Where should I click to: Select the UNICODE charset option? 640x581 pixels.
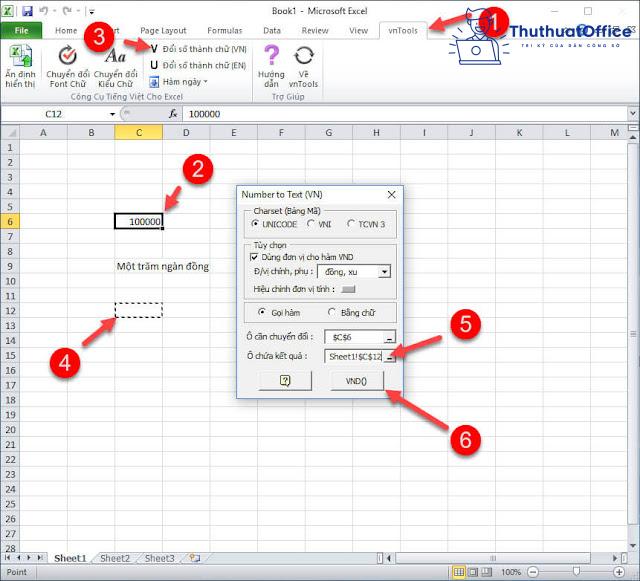(x=275, y=224)
